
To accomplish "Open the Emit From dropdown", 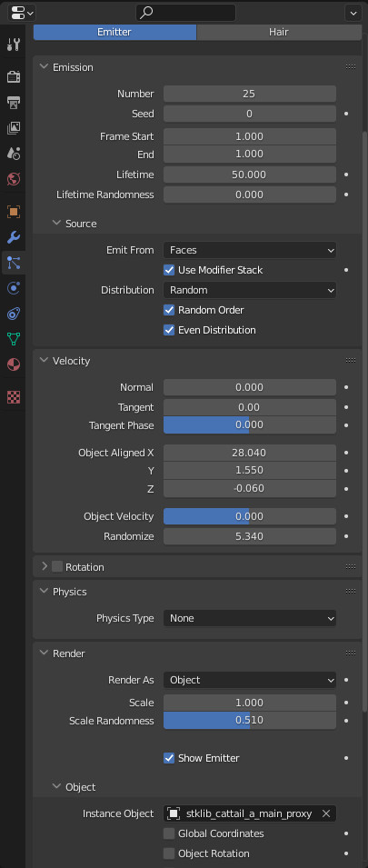I will coord(250,250).
